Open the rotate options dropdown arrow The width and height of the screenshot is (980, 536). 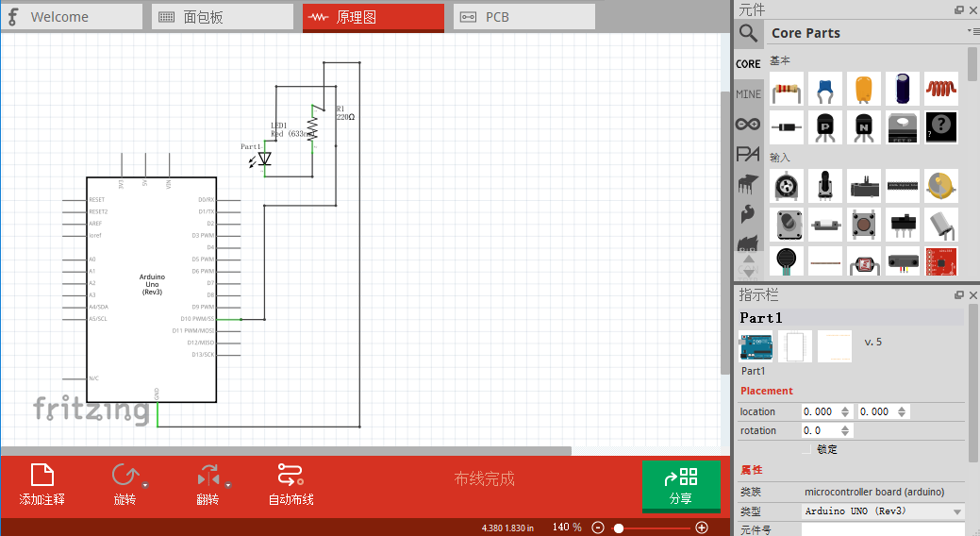pos(145,485)
